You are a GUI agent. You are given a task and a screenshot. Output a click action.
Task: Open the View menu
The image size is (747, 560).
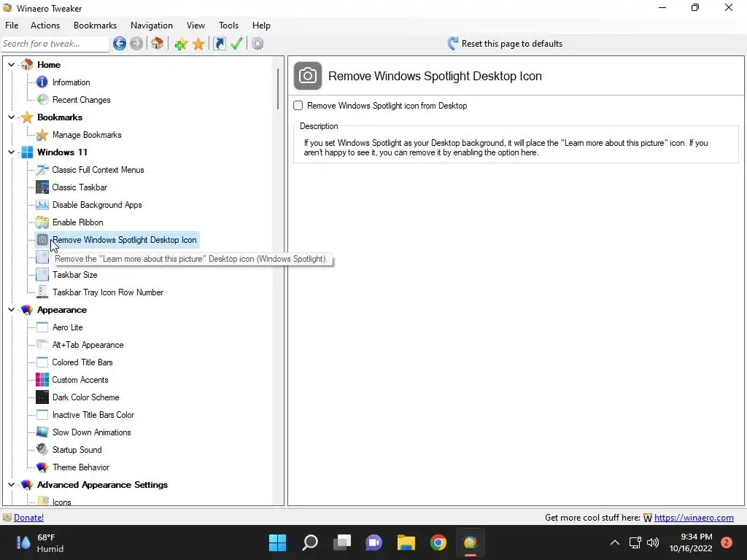point(196,26)
